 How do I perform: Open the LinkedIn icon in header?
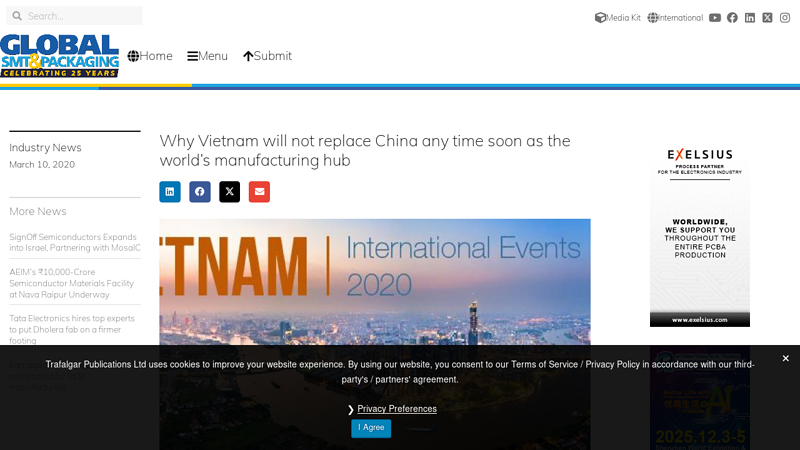[749, 18]
